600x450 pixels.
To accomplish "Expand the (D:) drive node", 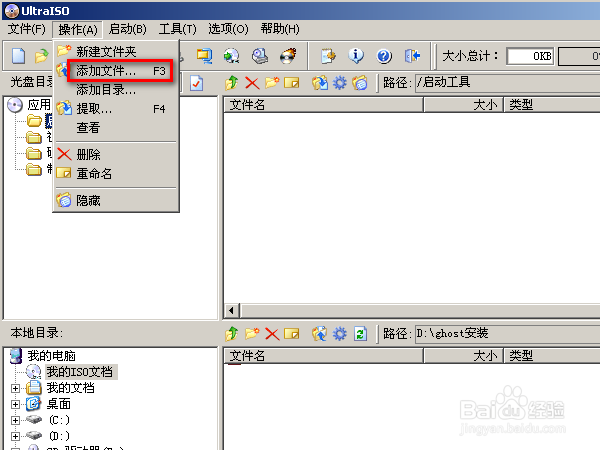I will [15, 436].
